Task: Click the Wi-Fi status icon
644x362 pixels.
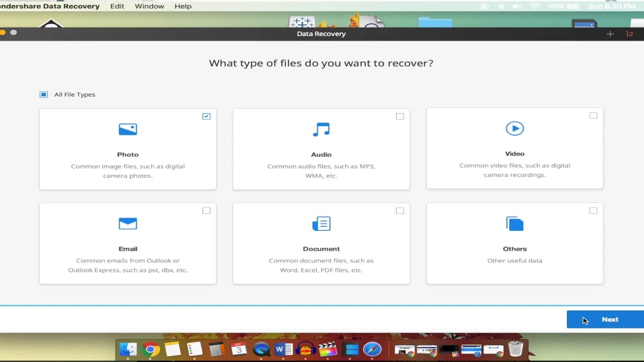Action: coord(535,6)
